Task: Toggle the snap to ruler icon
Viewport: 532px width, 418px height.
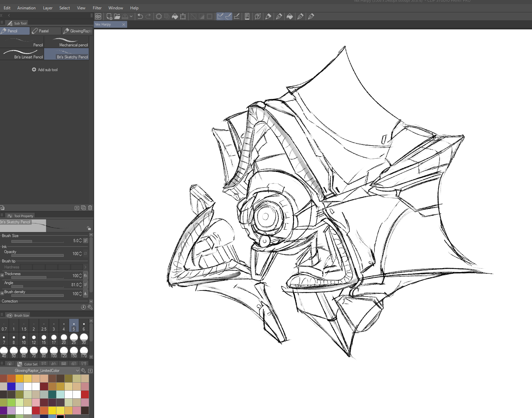Action: tap(220, 16)
